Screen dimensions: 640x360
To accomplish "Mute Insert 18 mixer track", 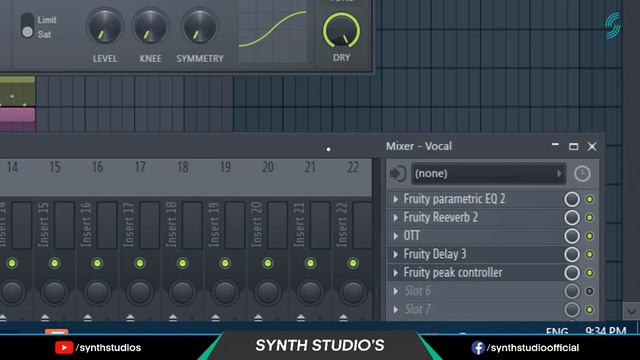I will click(182, 263).
